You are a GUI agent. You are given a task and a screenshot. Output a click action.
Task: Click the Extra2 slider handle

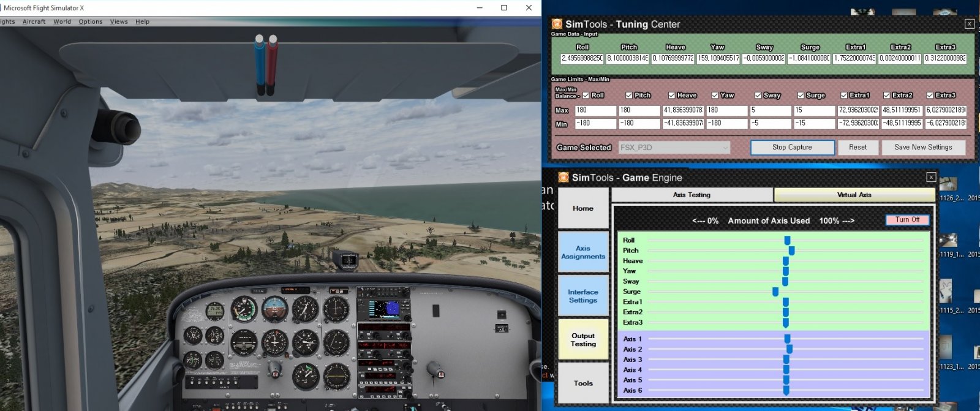click(785, 312)
